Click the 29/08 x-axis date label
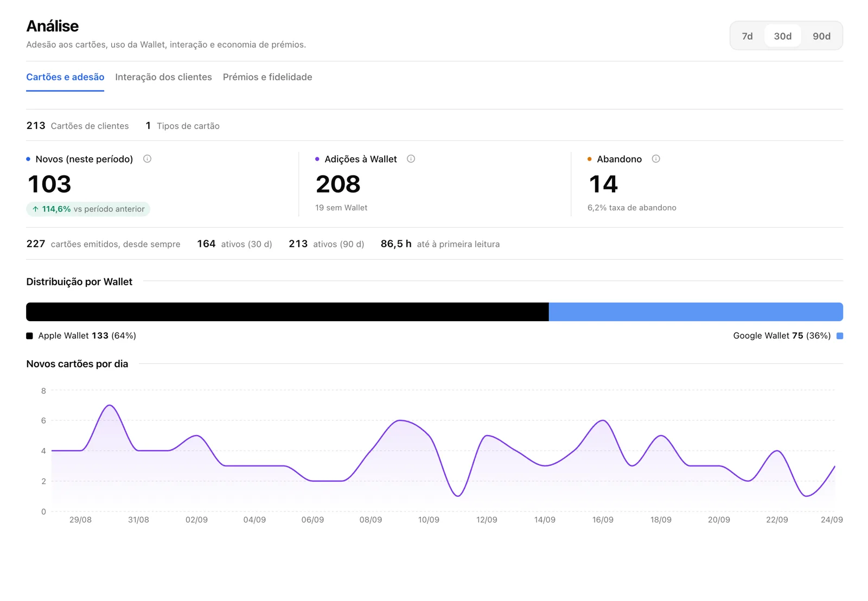The height and width of the screenshot is (601, 868). 80,520
